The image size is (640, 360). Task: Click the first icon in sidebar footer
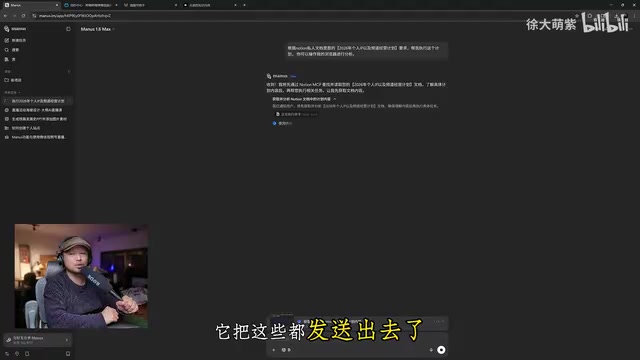[x=7, y=353]
